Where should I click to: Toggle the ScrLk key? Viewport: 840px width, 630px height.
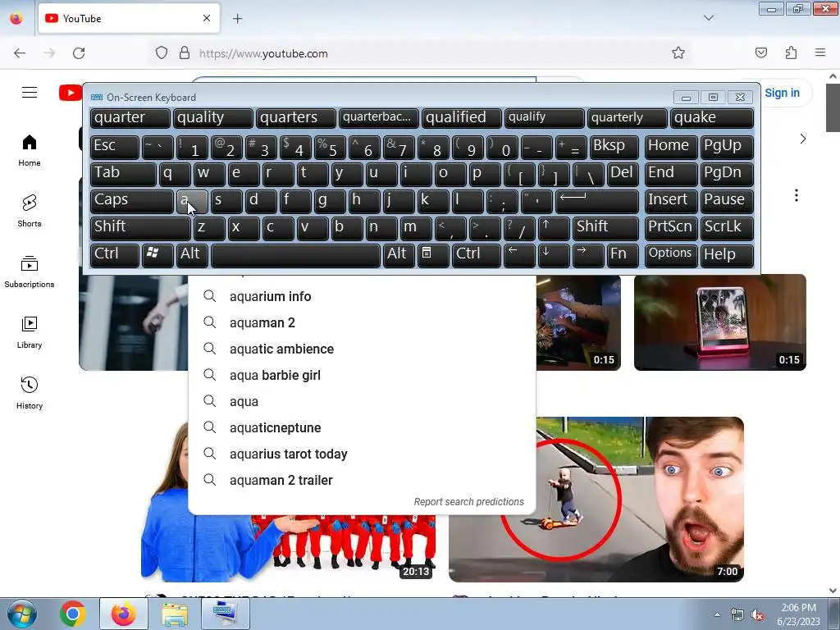[727, 228]
